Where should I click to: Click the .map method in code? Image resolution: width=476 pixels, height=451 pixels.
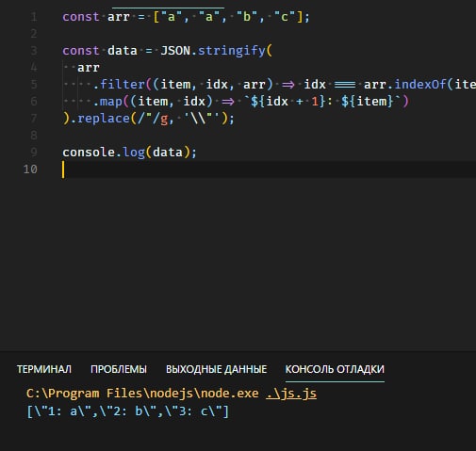(x=107, y=102)
